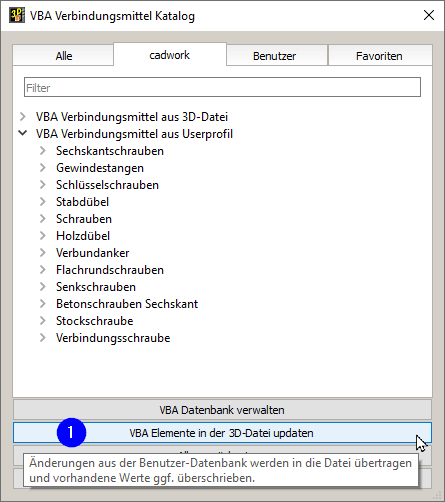Select the Betonschrauben Sechskant entry

point(127,304)
